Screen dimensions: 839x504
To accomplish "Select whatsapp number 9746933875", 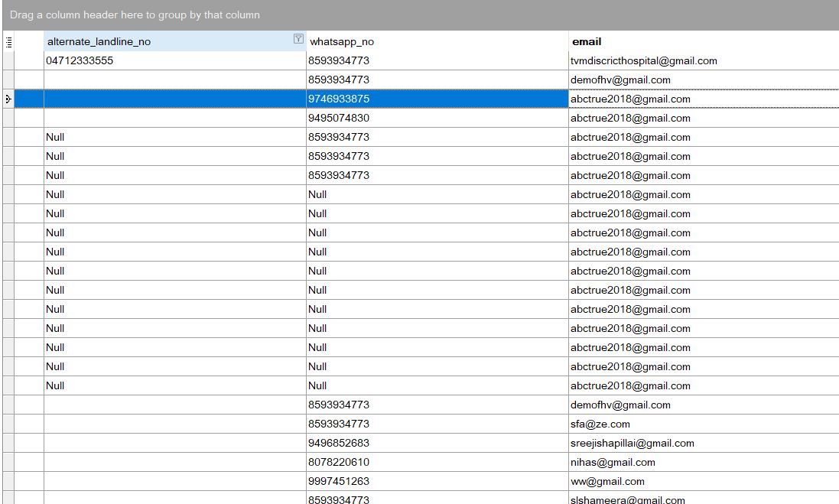I will (437, 99).
